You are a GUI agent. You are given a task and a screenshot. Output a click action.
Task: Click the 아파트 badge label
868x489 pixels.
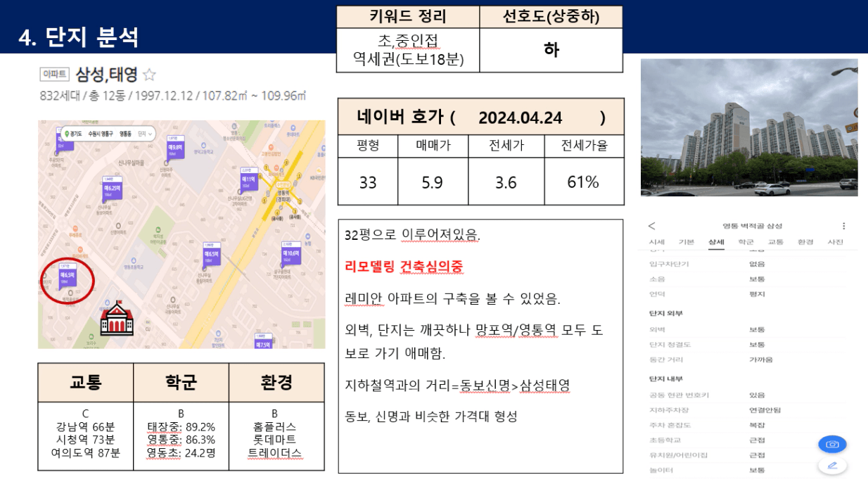pos(55,75)
